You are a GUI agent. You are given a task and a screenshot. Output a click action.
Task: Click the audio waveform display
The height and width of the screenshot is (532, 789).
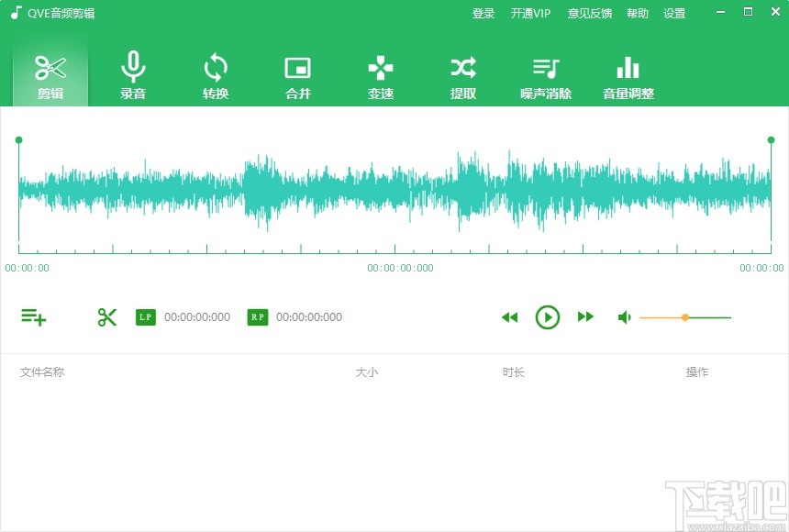point(395,192)
